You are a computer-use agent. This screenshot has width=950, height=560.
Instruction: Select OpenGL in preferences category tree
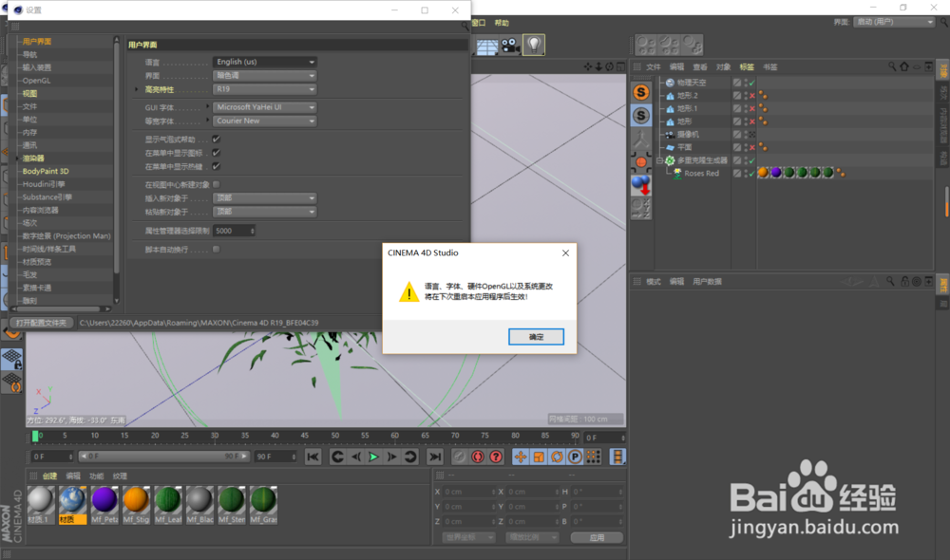[36, 81]
